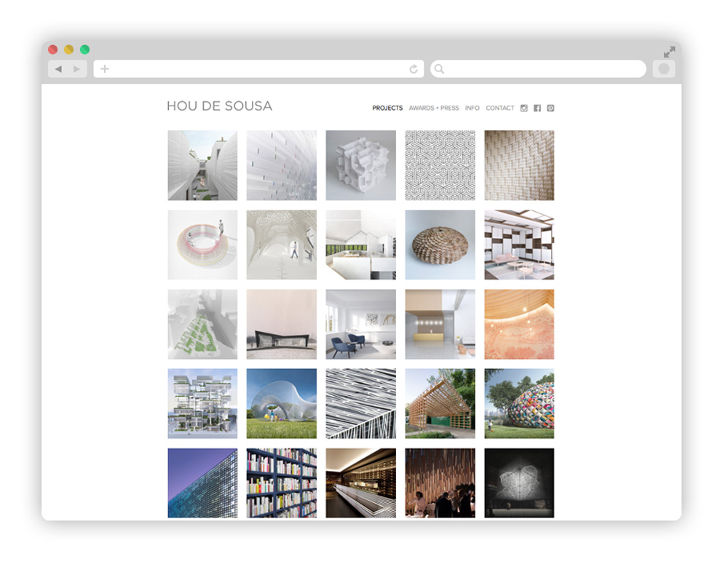Open the blue armchairs room thumbnail
The width and height of the screenshot is (728, 567).
(361, 324)
